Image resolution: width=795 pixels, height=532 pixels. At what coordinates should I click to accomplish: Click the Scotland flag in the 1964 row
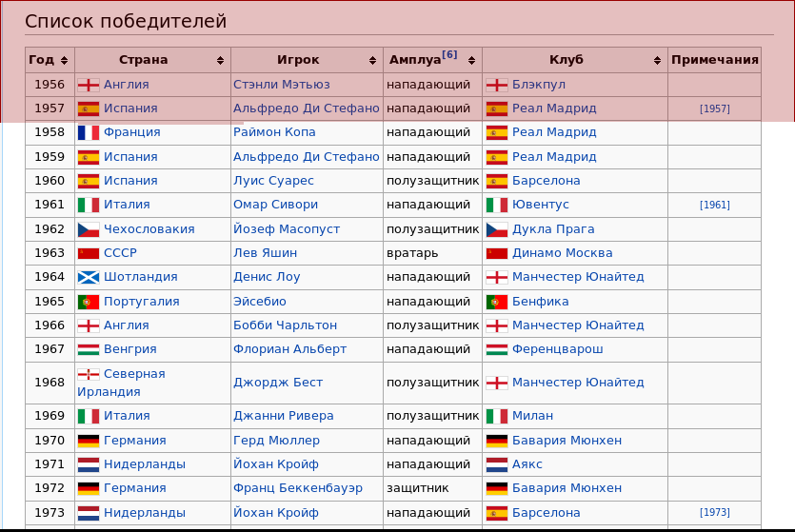[x=89, y=277]
